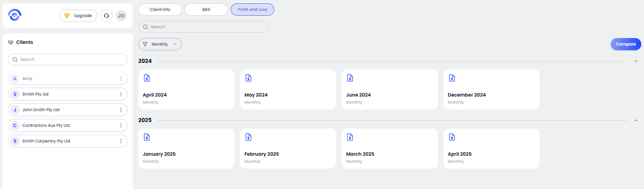
Task: Select the Profit and Loss tab
Action: [x=253, y=10]
